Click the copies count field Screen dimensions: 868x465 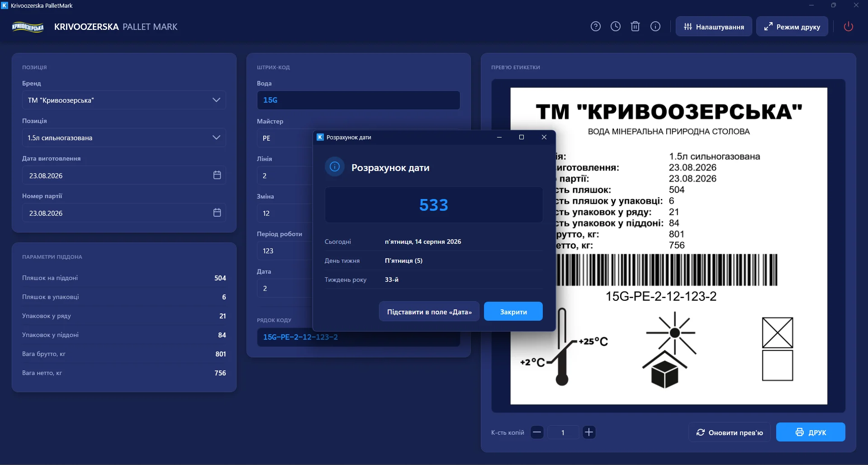coord(563,432)
